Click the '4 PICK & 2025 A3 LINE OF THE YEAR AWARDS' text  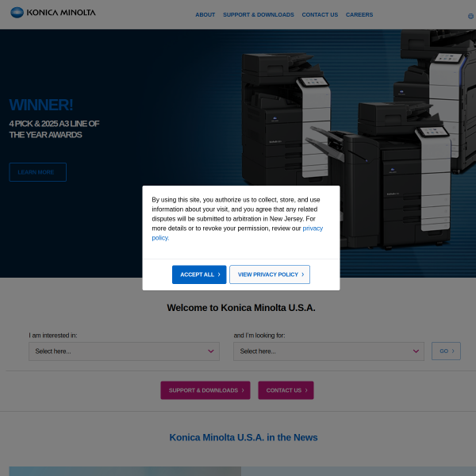pyautogui.click(x=54, y=129)
